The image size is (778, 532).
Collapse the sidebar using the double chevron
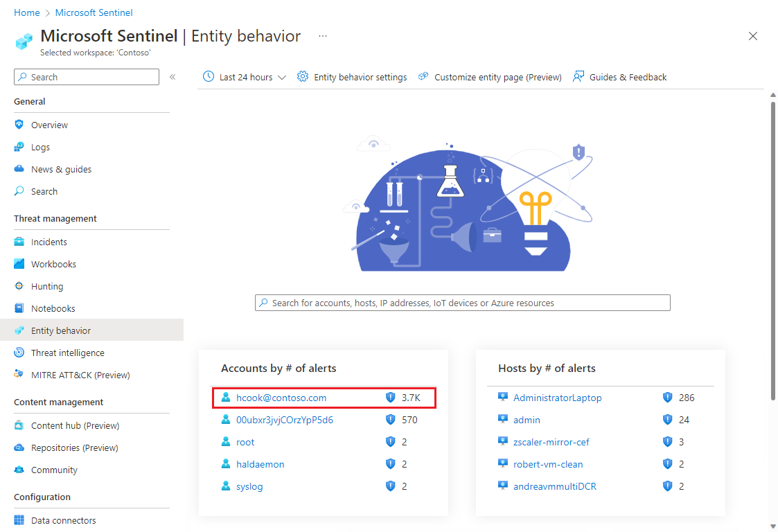coord(173,77)
